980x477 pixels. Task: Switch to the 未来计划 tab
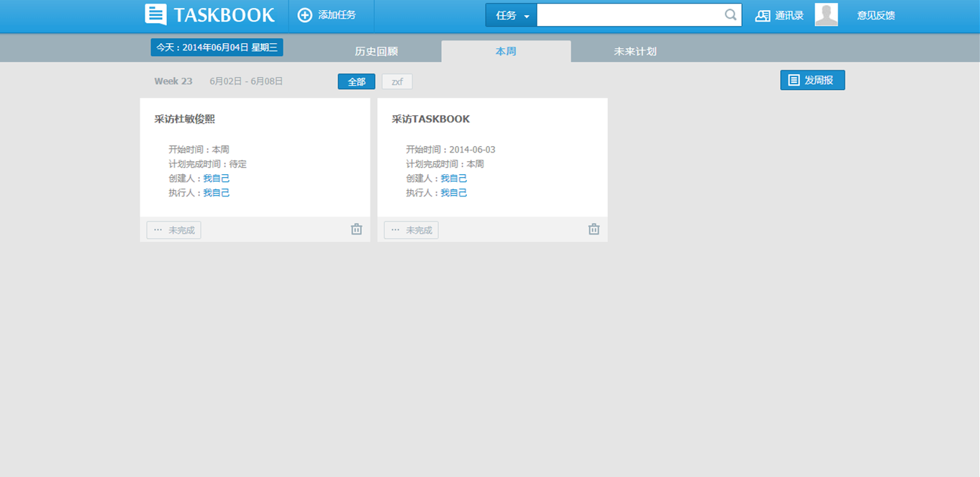[x=635, y=52]
